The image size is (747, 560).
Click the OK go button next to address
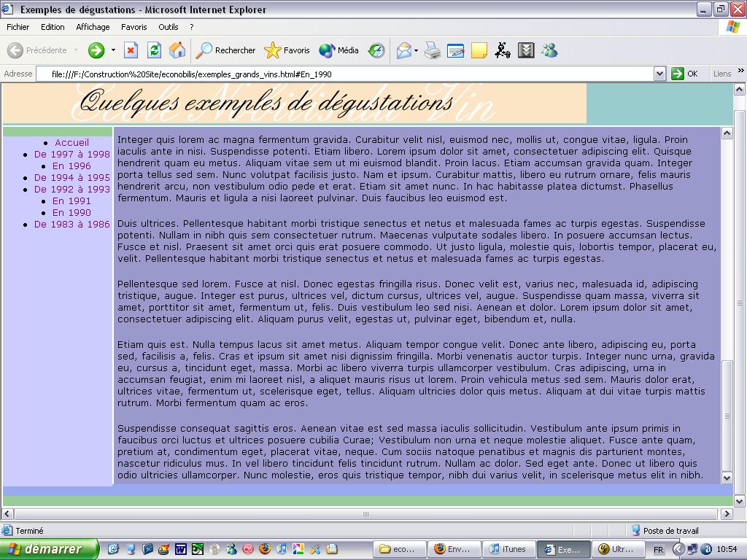pyautogui.click(x=684, y=74)
